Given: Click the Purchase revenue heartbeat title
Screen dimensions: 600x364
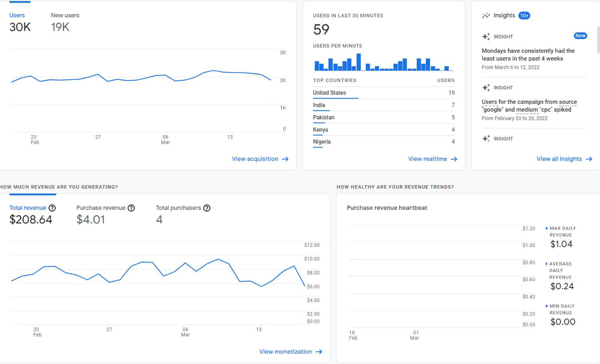Looking at the screenshot, I should 387,208.
